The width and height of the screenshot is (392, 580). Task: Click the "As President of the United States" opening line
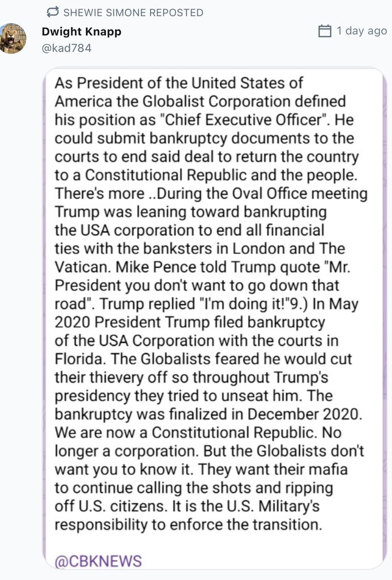179,83
